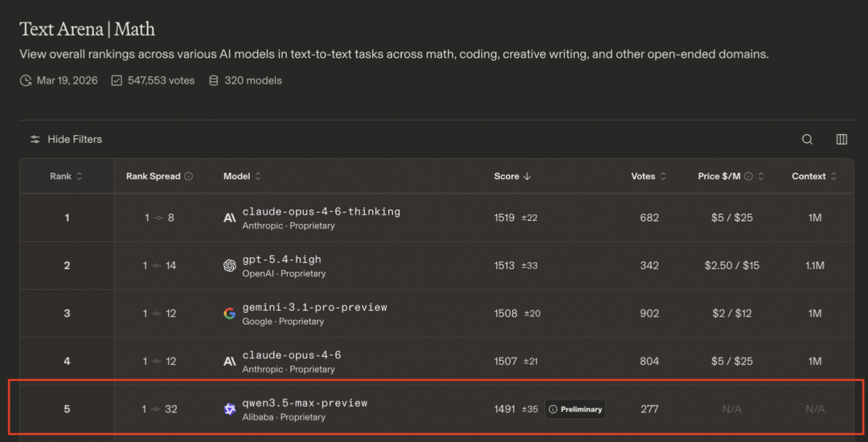Click the OpenAI logo beside gpt-5.4-high

[x=230, y=266]
